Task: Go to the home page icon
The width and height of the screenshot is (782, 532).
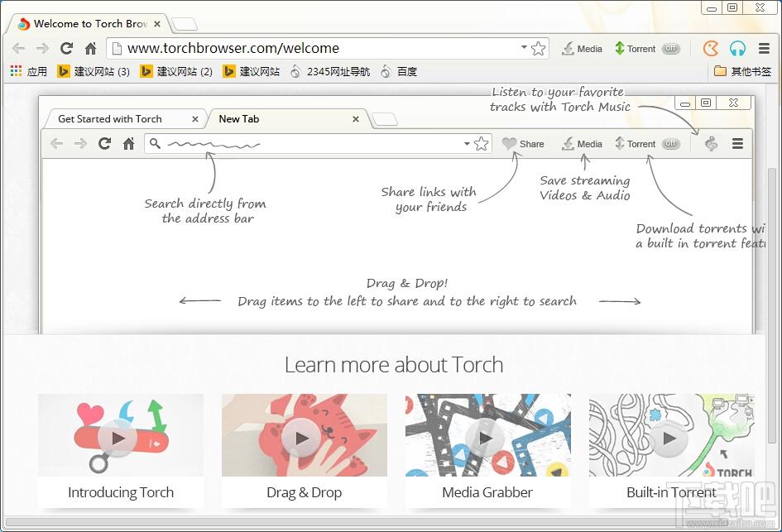Action: click(90, 48)
